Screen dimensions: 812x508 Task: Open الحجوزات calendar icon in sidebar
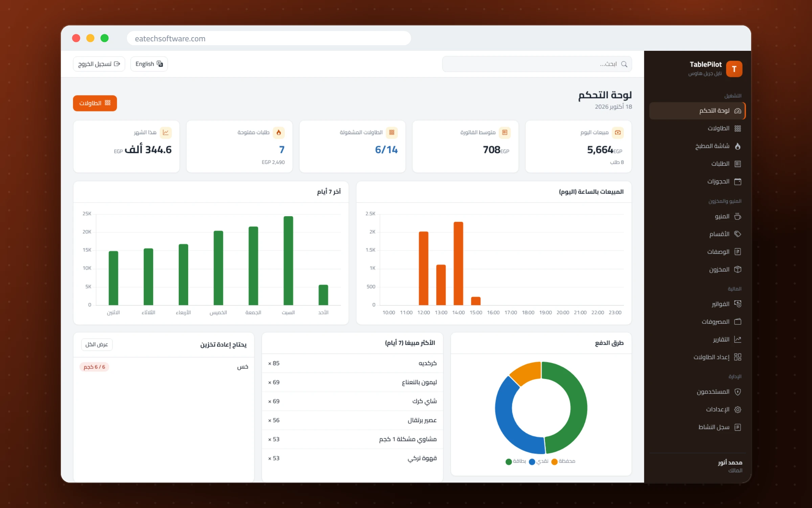738,182
